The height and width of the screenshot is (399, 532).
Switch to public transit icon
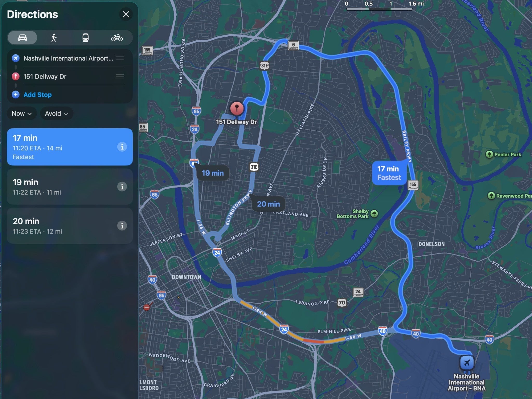coord(85,38)
